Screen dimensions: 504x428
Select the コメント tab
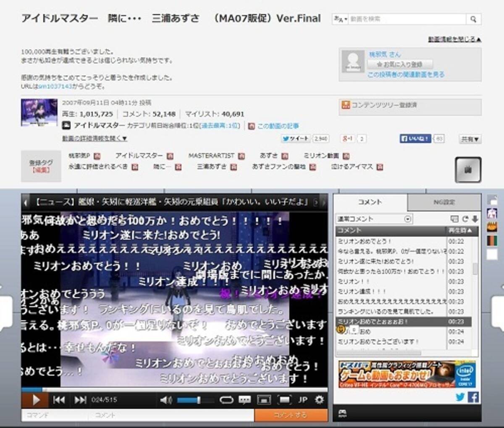370,202
